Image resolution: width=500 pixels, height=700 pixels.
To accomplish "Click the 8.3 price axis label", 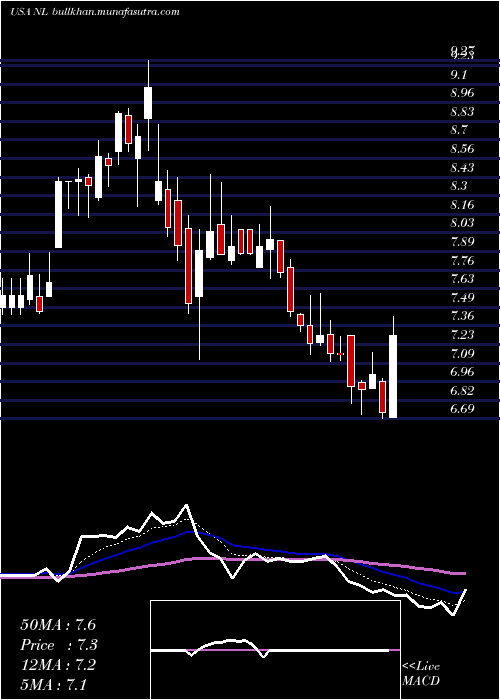I will (x=458, y=186).
